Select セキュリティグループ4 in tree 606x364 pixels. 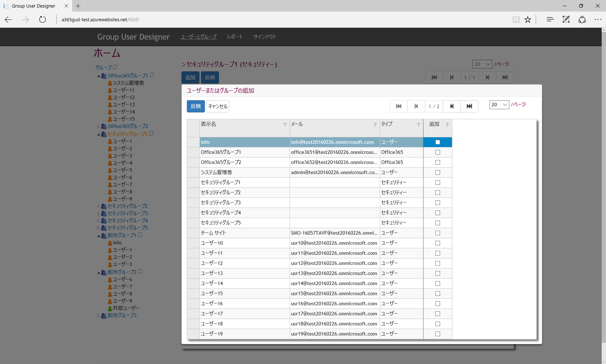coord(128,221)
